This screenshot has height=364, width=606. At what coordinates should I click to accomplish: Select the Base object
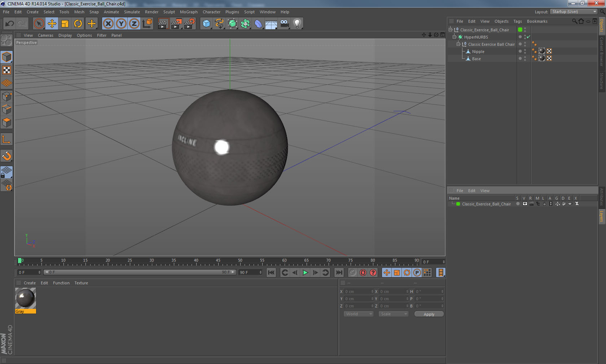[x=476, y=59]
